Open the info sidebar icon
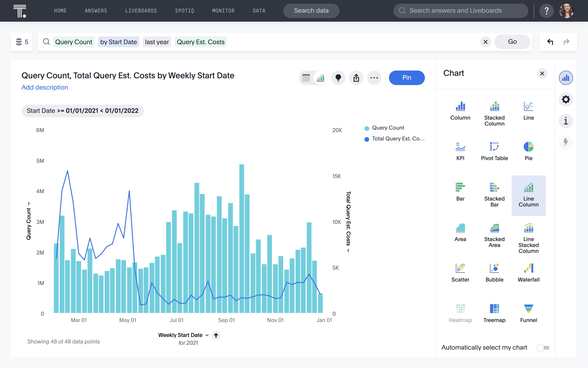The width and height of the screenshot is (588, 368). click(x=566, y=121)
